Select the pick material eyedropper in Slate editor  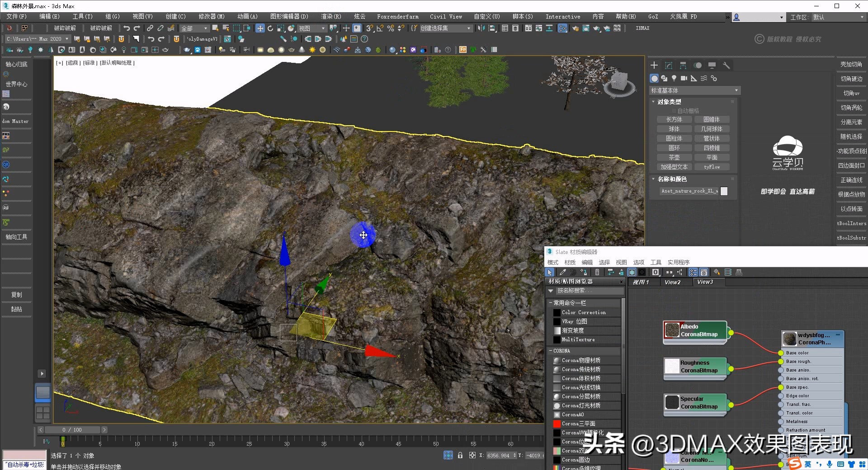tap(563, 272)
